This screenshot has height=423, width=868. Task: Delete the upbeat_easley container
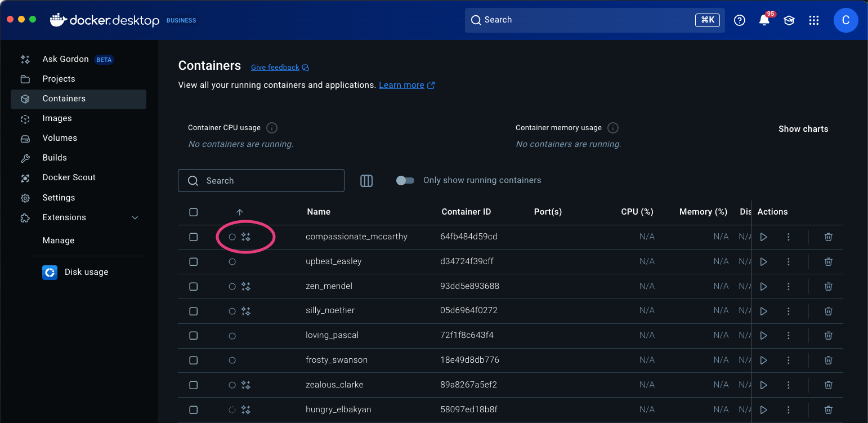(828, 262)
